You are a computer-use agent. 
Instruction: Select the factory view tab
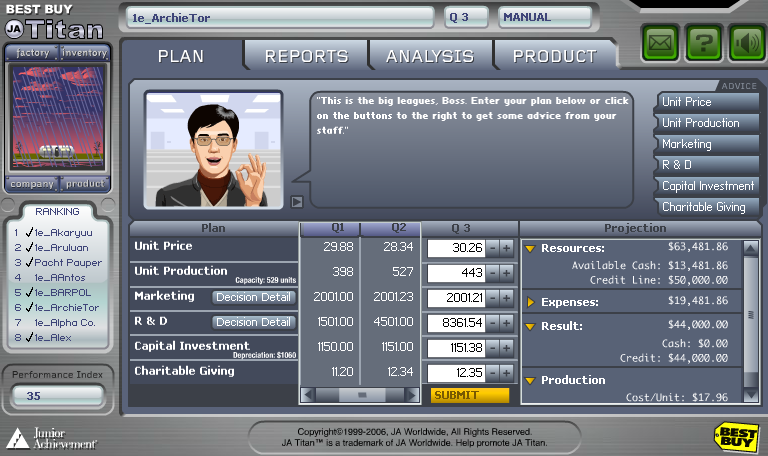pyautogui.click(x=32, y=52)
